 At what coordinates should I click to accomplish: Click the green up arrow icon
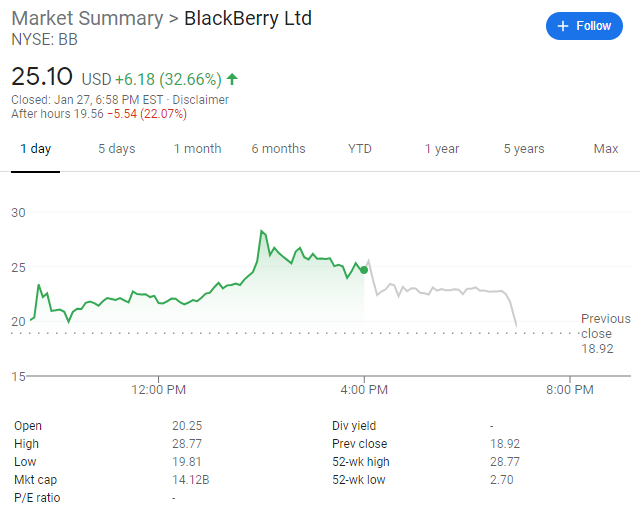(x=232, y=79)
